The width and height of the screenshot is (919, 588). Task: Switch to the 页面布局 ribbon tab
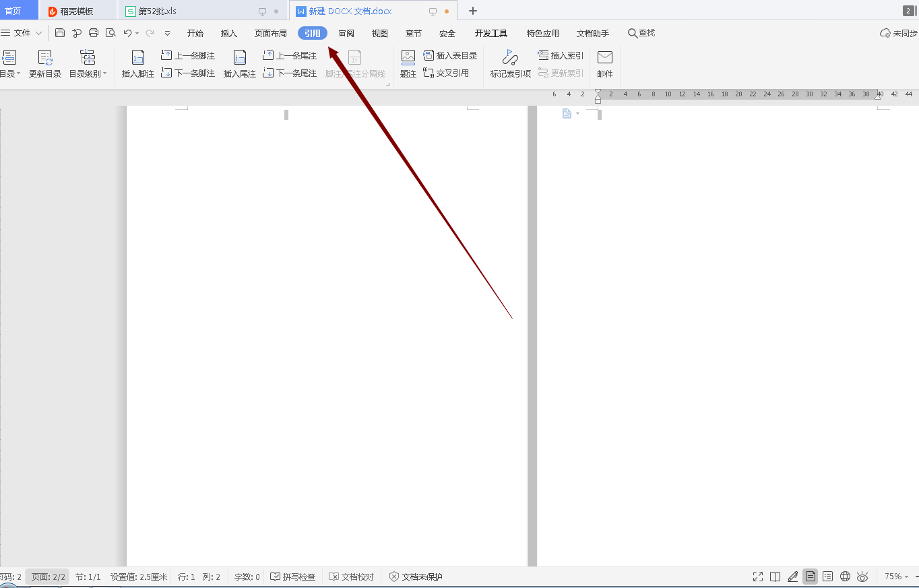(270, 34)
